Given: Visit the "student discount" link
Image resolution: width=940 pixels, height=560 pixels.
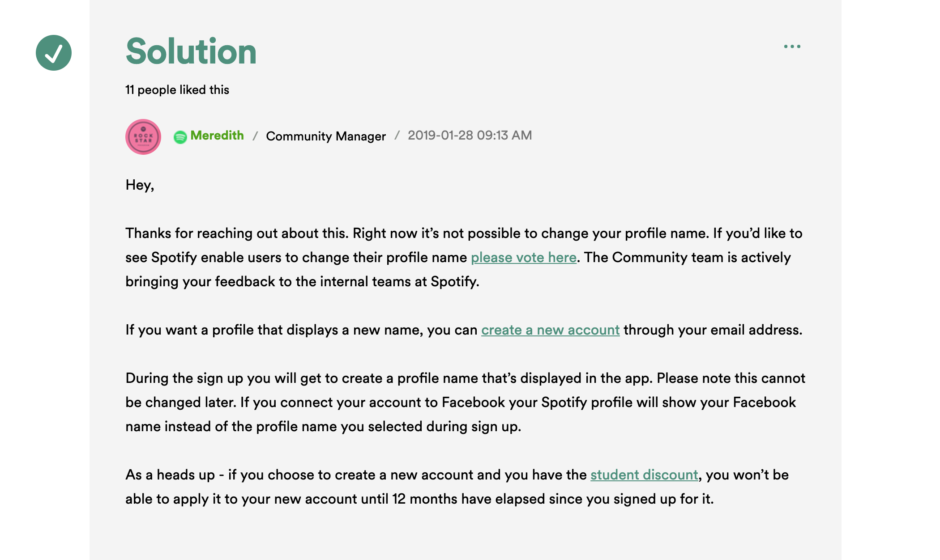Looking at the screenshot, I should pos(644,475).
